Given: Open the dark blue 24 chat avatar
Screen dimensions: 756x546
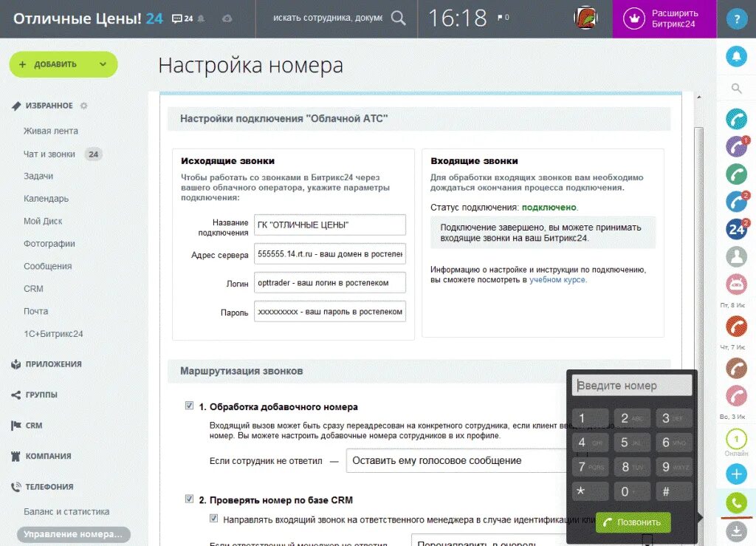Looking at the screenshot, I should pos(736,229).
